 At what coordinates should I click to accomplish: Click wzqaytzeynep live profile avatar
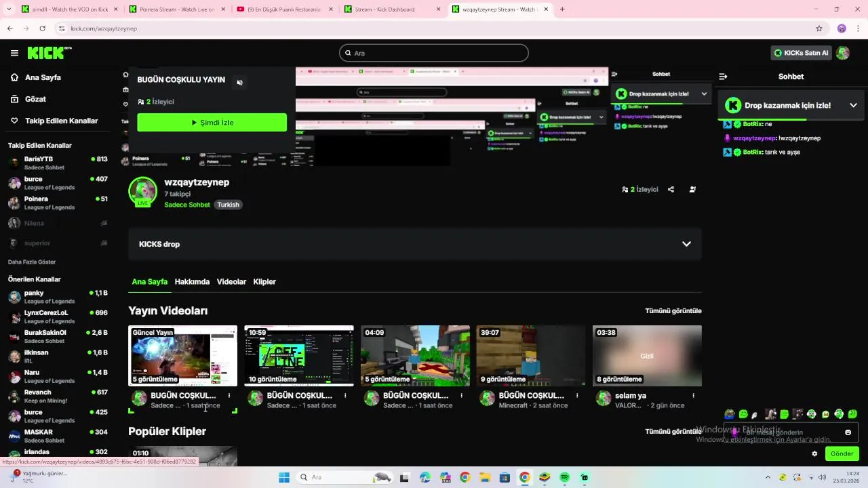[x=142, y=192]
